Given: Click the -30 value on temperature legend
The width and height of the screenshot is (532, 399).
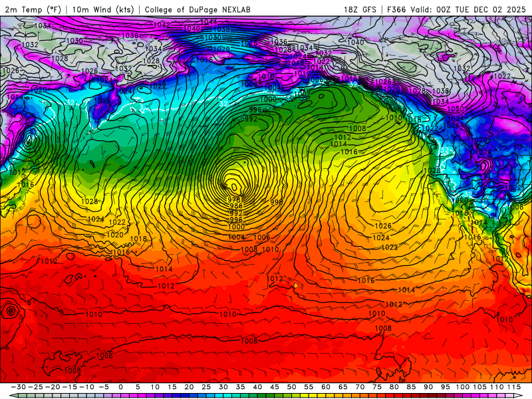Looking at the screenshot, I should (19, 387).
